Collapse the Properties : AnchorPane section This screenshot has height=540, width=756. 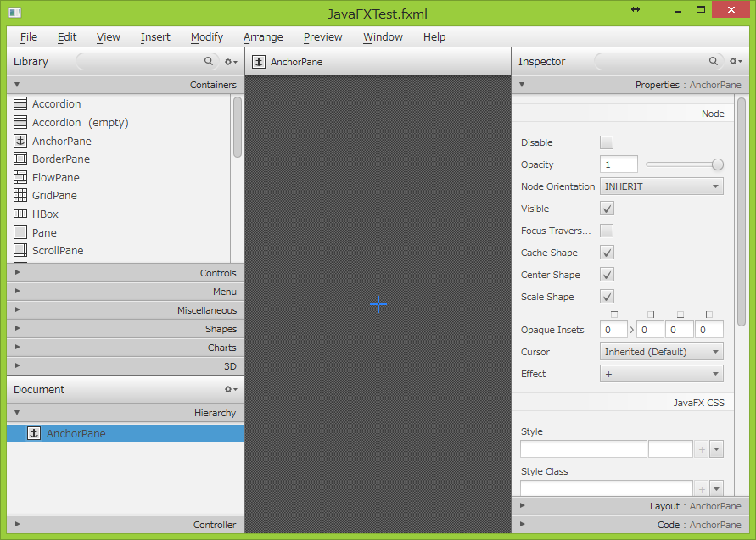click(630, 84)
